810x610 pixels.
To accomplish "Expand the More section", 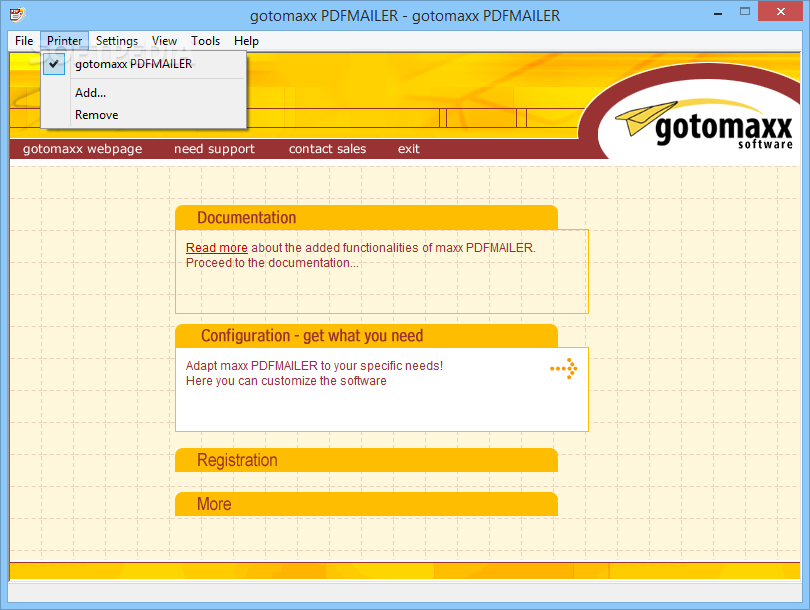I will [x=366, y=504].
